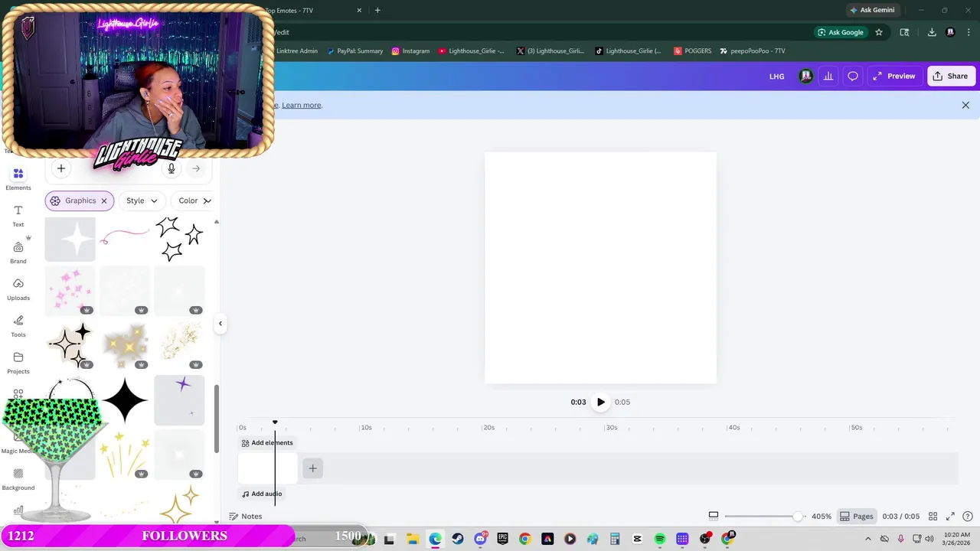Open the analytics bar chart icon
The image size is (980, 551).
[828, 76]
